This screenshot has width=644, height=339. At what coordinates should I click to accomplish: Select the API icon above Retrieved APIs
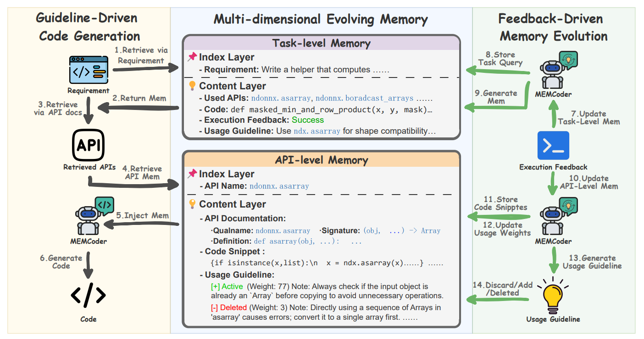pos(89,145)
